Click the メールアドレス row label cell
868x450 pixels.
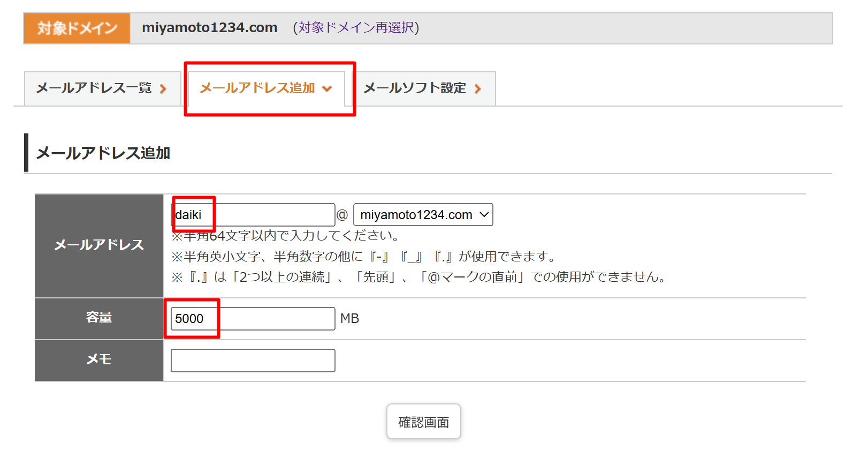(x=99, y=245)
